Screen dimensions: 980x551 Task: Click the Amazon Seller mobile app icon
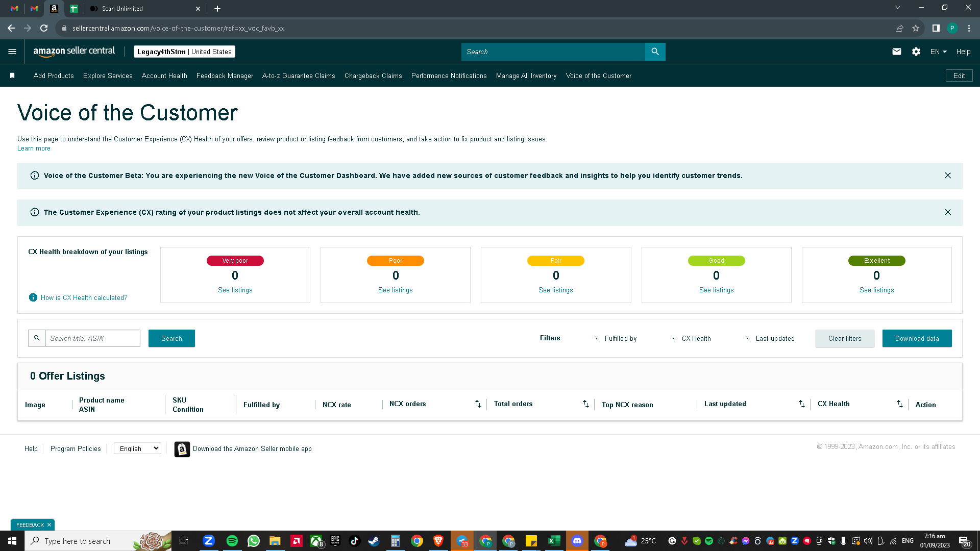point(182,449)
